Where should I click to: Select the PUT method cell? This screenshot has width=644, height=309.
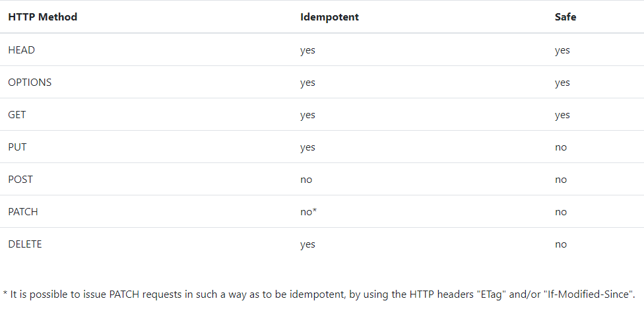[x=17, y=147]
